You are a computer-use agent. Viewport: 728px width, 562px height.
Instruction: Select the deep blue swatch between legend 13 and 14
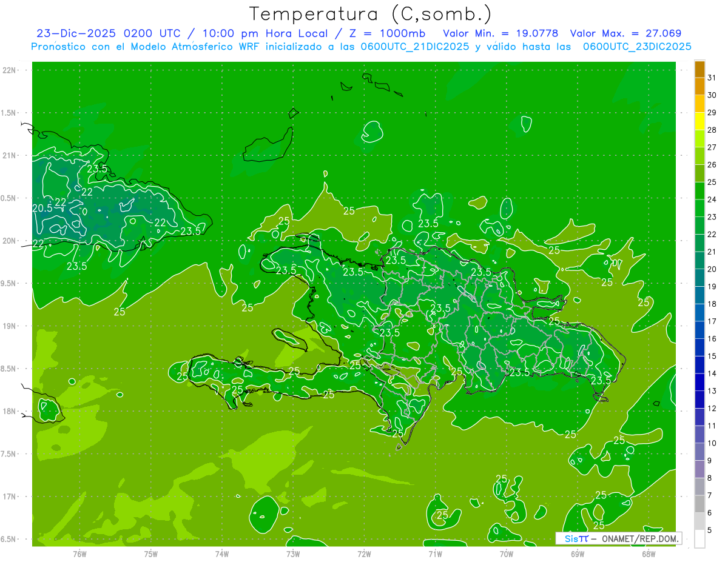point(699,382)
